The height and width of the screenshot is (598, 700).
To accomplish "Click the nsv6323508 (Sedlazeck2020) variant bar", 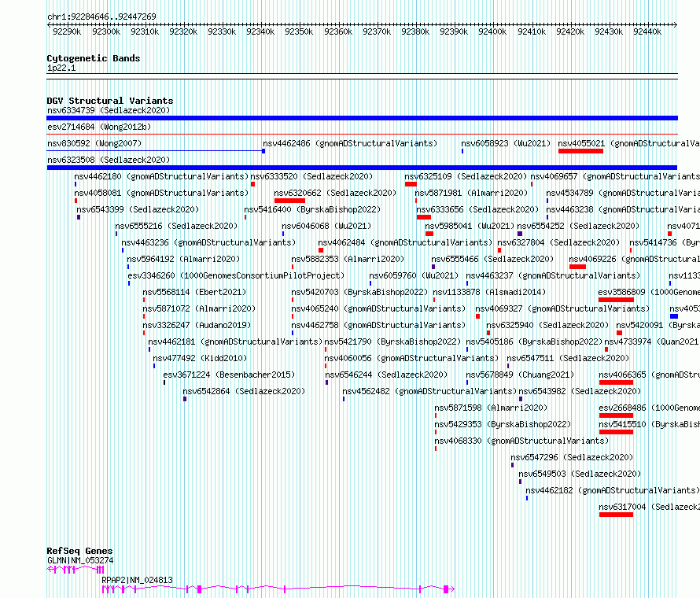I will (x=362, y=168).
